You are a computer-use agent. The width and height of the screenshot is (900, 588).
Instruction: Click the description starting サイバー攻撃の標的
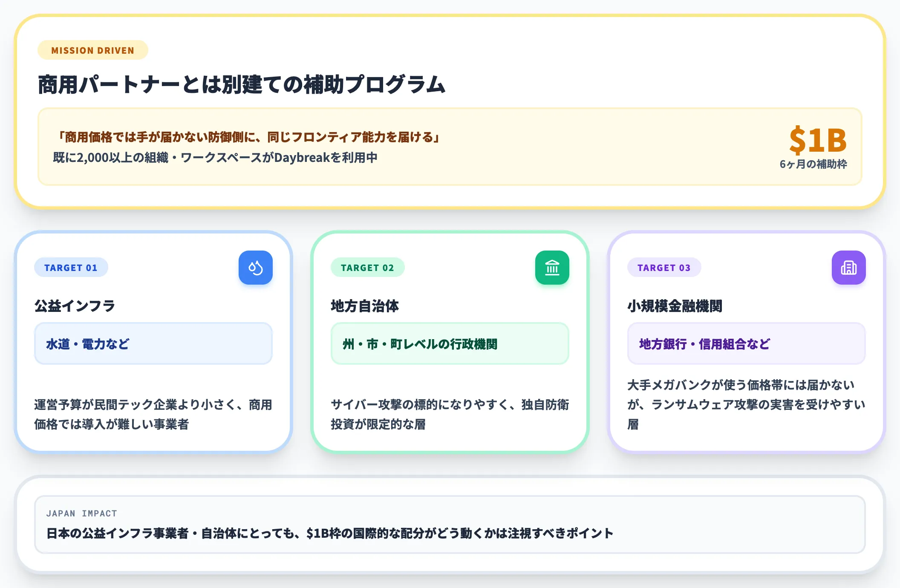point(450,414)
